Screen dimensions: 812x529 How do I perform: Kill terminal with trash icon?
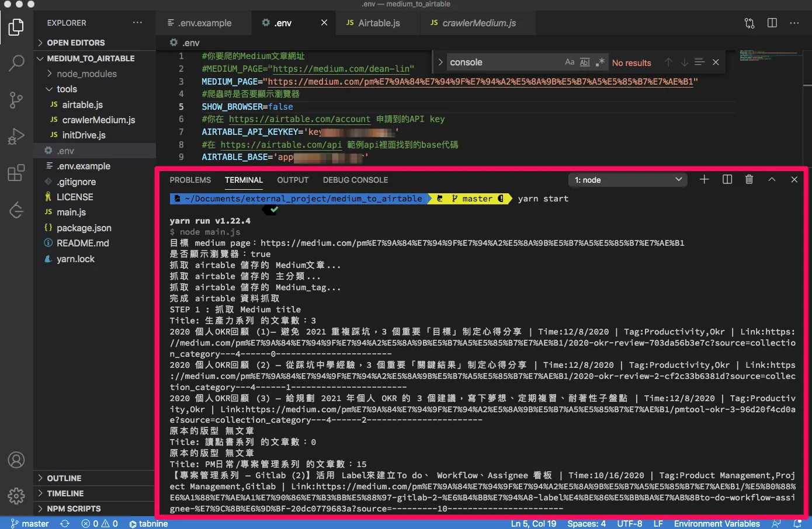coord(749,180)
